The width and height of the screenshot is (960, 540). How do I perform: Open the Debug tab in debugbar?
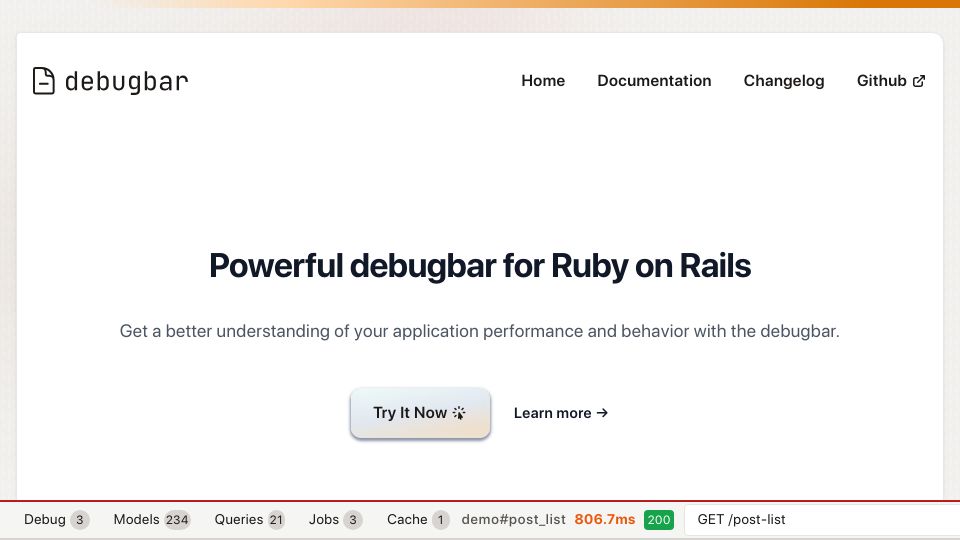click(x=56, y=520)
